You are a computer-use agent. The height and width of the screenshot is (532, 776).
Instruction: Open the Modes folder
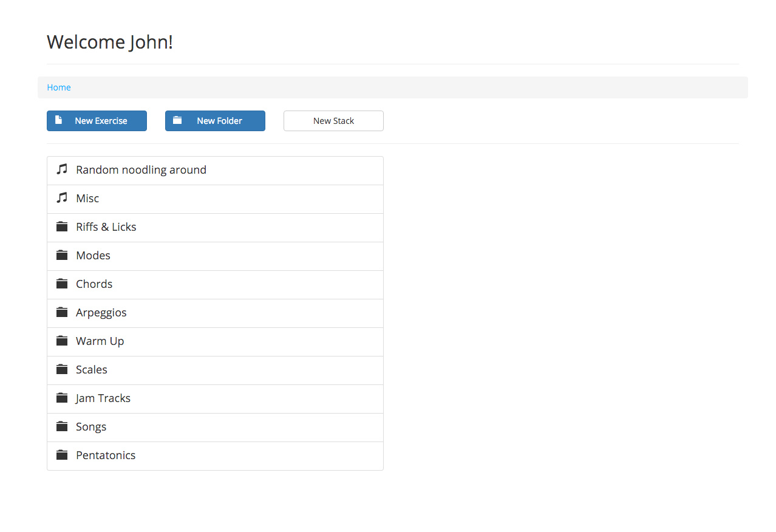[215, 256]
